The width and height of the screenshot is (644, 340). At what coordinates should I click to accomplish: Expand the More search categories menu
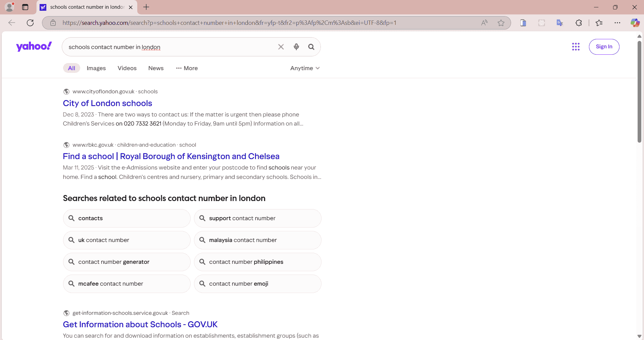coord(187,68)
